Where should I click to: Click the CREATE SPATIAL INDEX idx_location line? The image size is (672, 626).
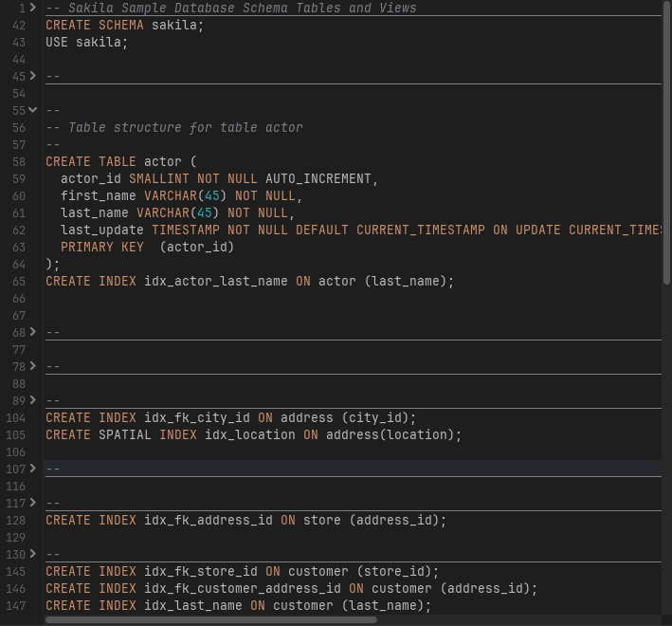pyautogui.click(x=253, y=434)
